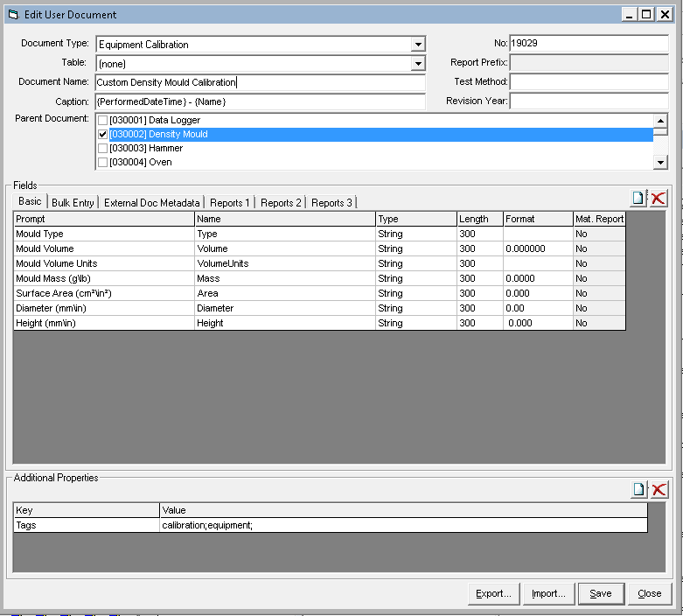Go to the Reports 2 tab
This screenshot has width=683, height=616.
[281, 203]
